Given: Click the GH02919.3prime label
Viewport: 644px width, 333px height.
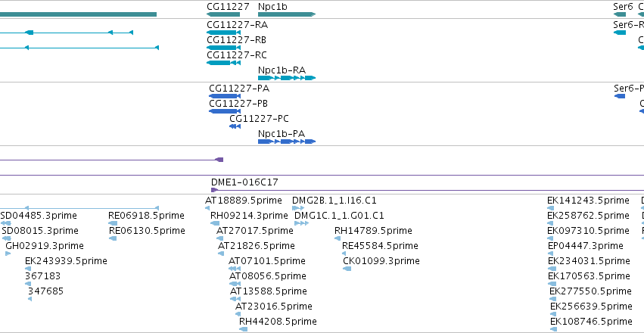Looking at the screenshot, I should [x=45, y=246].
